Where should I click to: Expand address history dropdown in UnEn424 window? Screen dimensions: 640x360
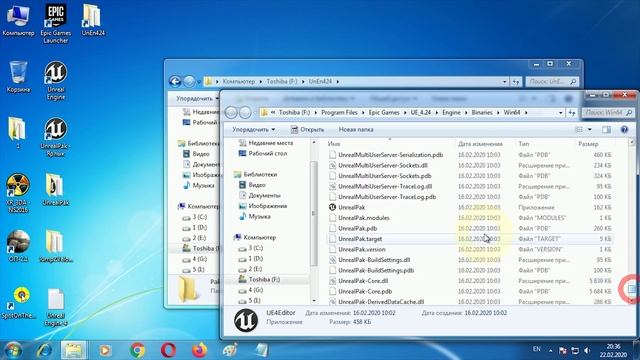pyautogui.click(x=504, y=82)
